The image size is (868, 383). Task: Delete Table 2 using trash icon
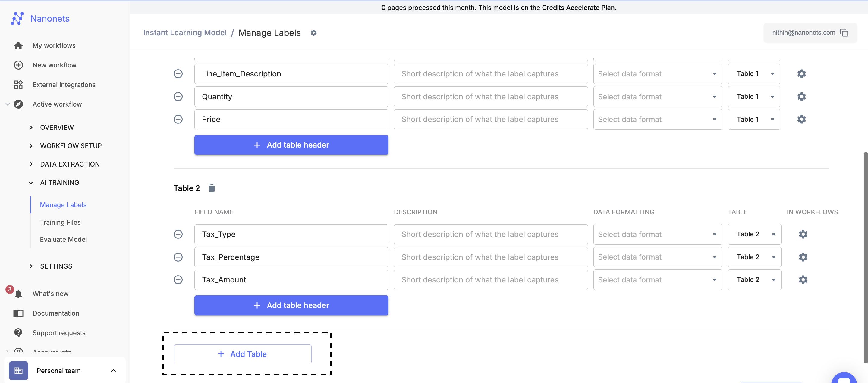tap(212, 188)
